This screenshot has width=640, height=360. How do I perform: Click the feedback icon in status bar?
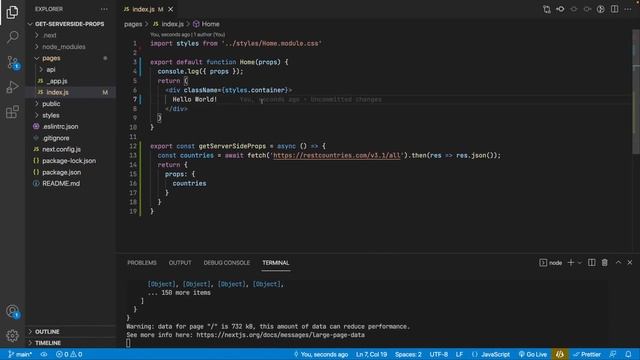[x=613, y=354]
